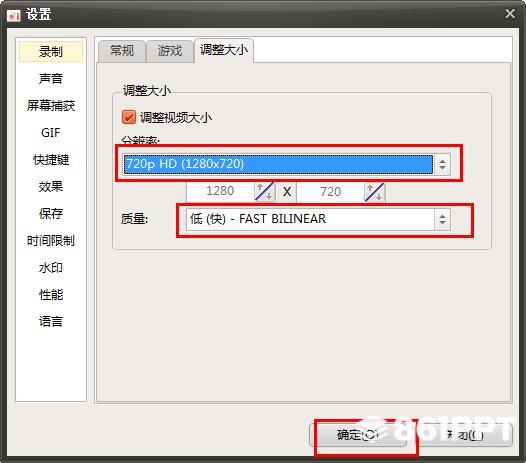Confirm settings with 确定 button
This screenshot has height=463, width=526.
pos(358,435)
